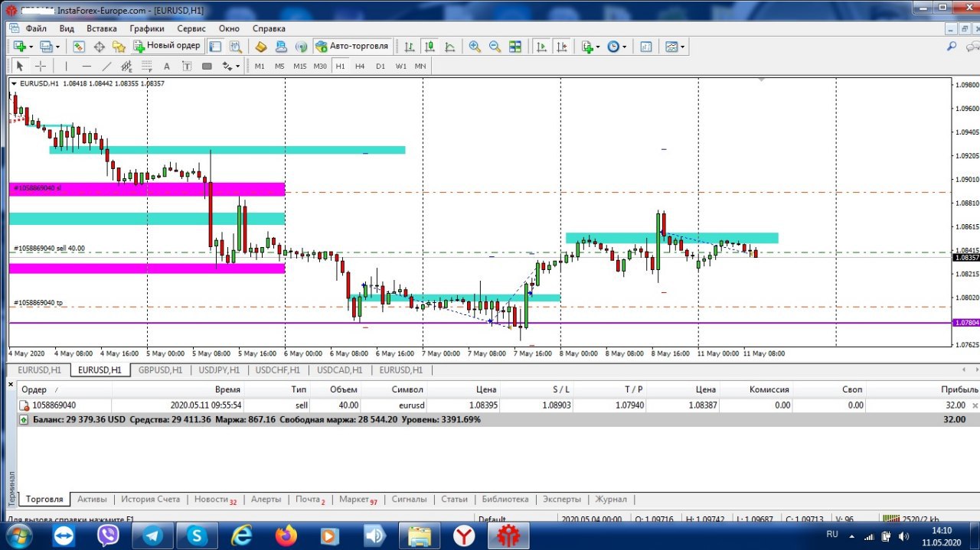Open the История Счета terminal tab
The height and width of the screenshot is (550, 980).
pyautogui.click(x=150, y=500)
